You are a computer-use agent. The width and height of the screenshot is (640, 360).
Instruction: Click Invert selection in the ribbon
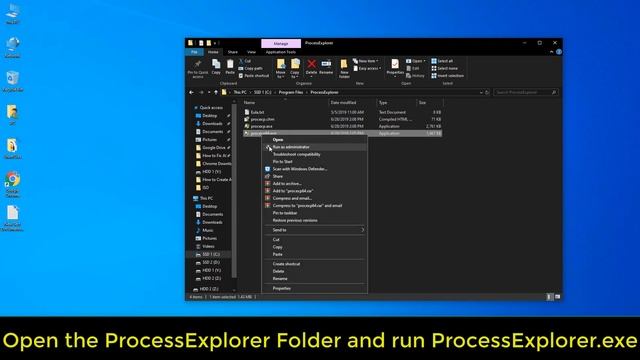(447, 76)
